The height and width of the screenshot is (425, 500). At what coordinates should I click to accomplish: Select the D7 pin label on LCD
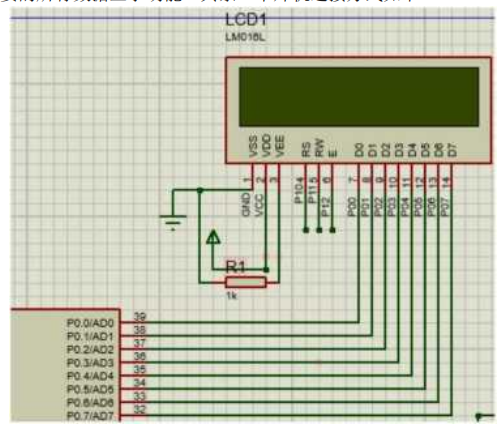452,150
